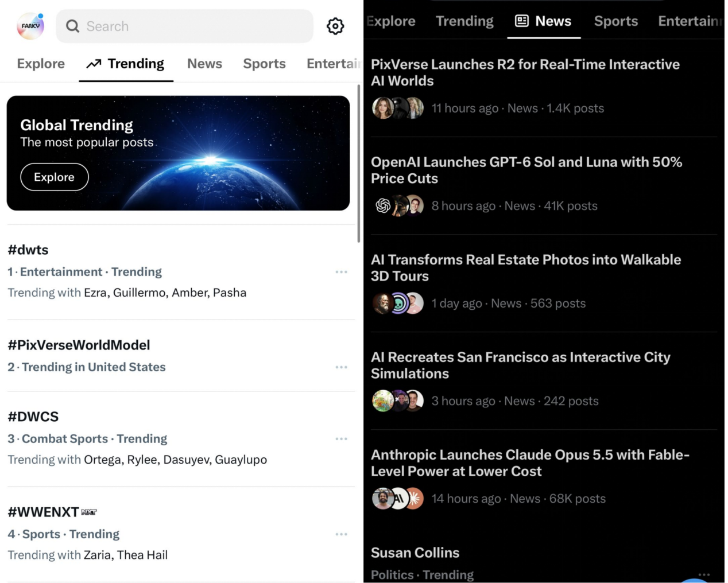The width and height of the screenshot is (728, 583).
Task: Open the three-dot menu for #PixVerseWorldModel
Action: [x=342, y=367]
